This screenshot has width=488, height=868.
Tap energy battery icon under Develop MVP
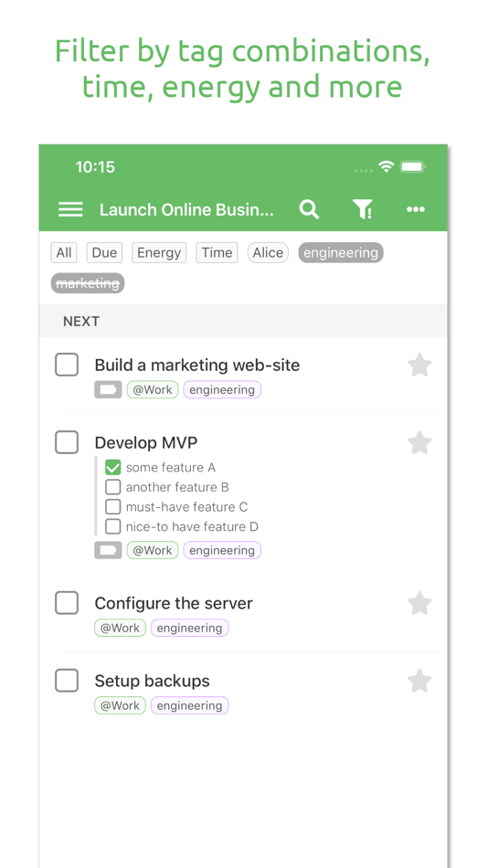click(x=108, y=550)
